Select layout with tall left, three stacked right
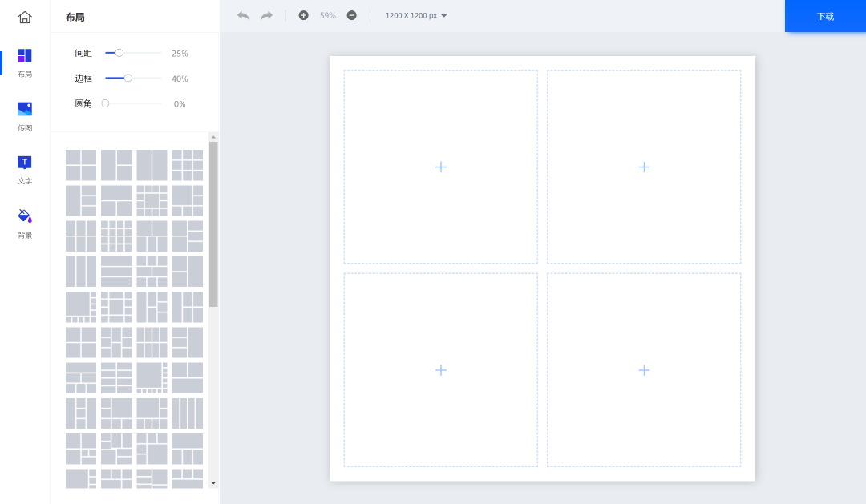 [x=81, y=200]
